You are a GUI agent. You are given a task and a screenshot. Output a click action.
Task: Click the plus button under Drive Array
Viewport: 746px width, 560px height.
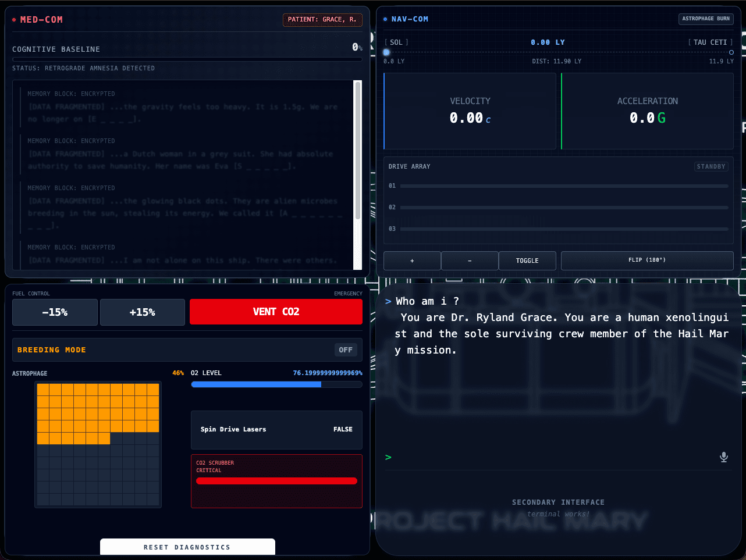pyautogui.click(x=412, y=261)
